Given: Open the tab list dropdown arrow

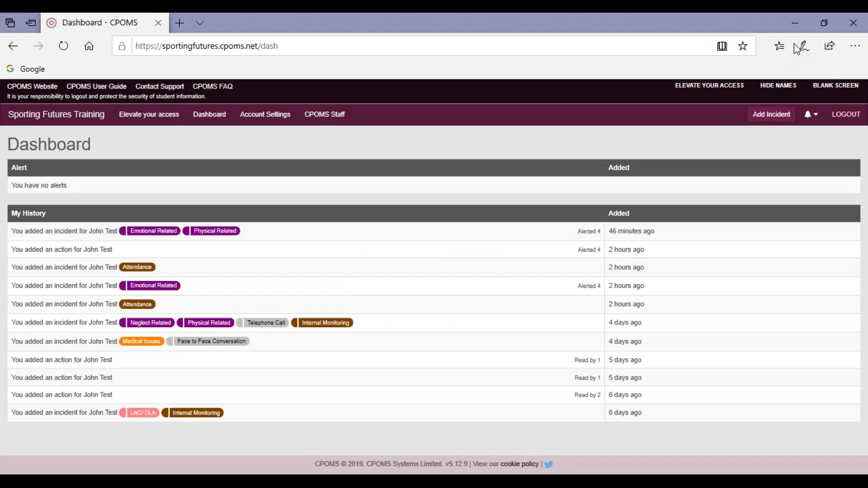Looking at the screenshot, I should click(x=200, y=23).
